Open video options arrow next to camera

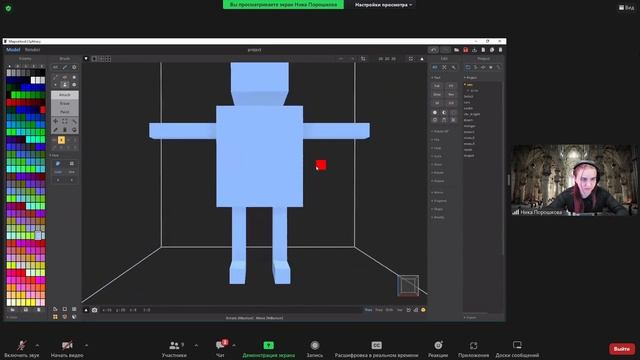click(x=87, y=345)
